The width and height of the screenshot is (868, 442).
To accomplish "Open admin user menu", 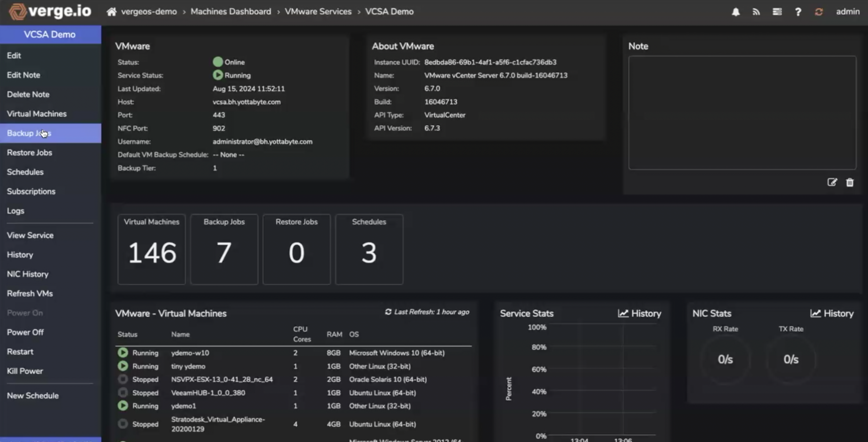I will pyautogui.click(x=848, y=11).
